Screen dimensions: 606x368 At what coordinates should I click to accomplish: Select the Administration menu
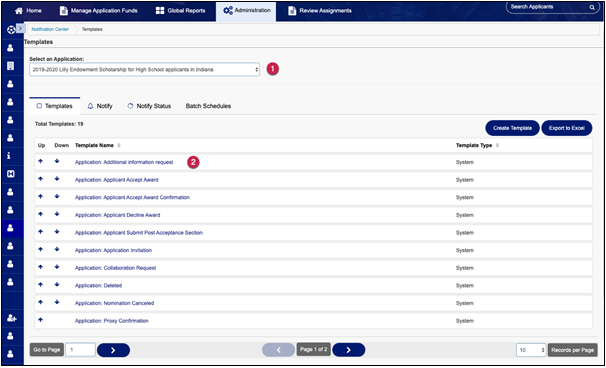coord(246,11)
